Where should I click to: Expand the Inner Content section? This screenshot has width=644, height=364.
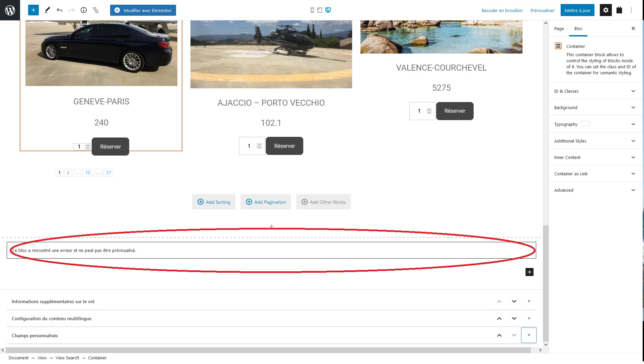click(x=595, y=157)
